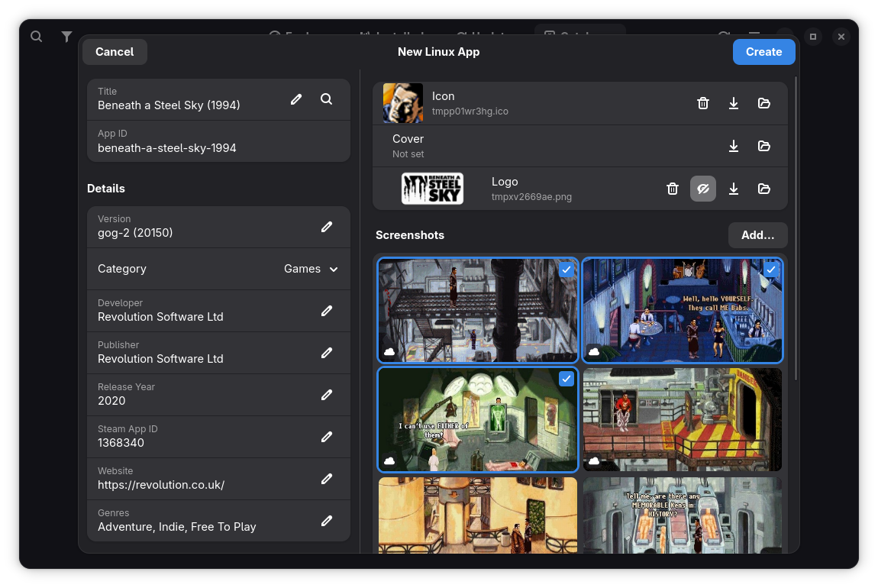
Task: Delete the Icon image file
Action: pyautogui.click(x=703, y=103)
